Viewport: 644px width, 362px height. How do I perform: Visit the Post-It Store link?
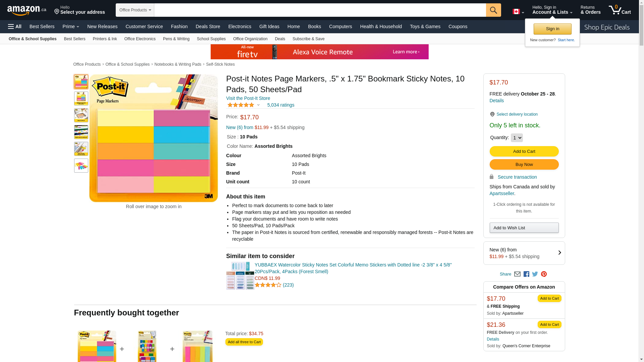tap(248, 98)
